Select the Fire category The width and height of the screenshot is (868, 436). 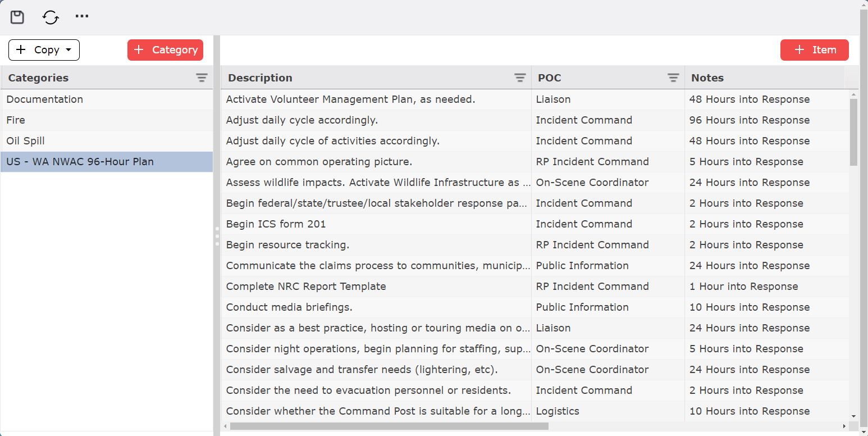tap(15, 120)
